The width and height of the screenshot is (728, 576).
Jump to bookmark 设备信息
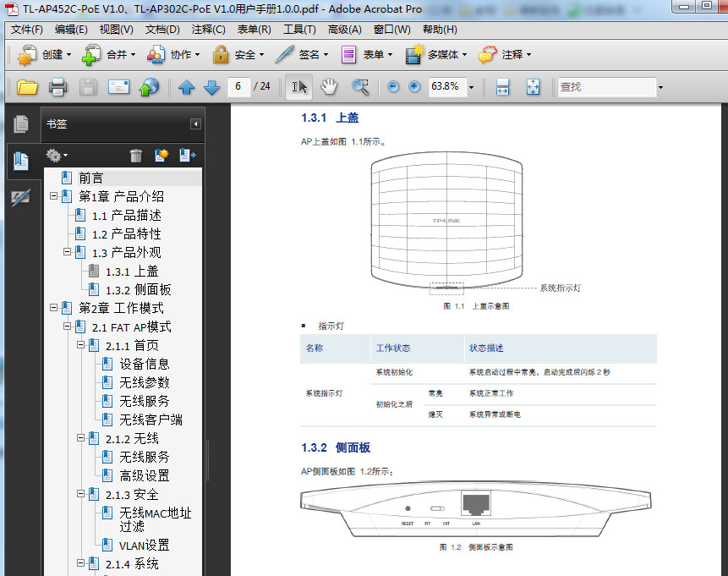click(145, 364)
